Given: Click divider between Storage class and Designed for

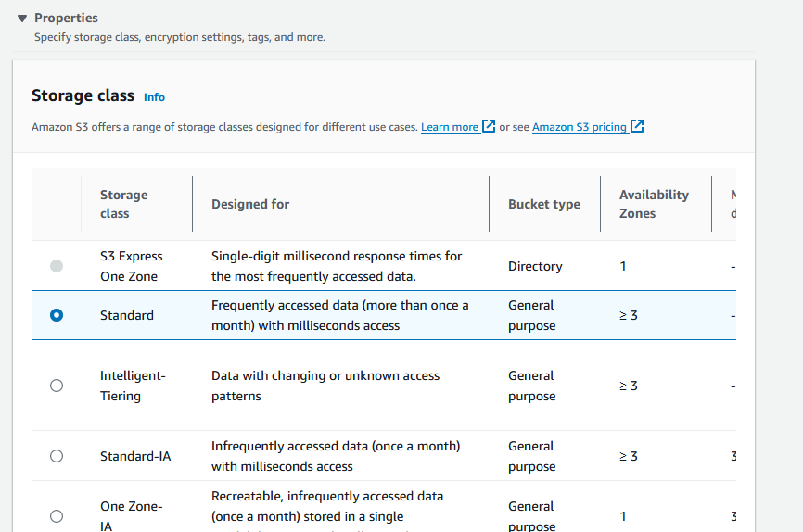Looking at the screenshot, I should (192, 204).
